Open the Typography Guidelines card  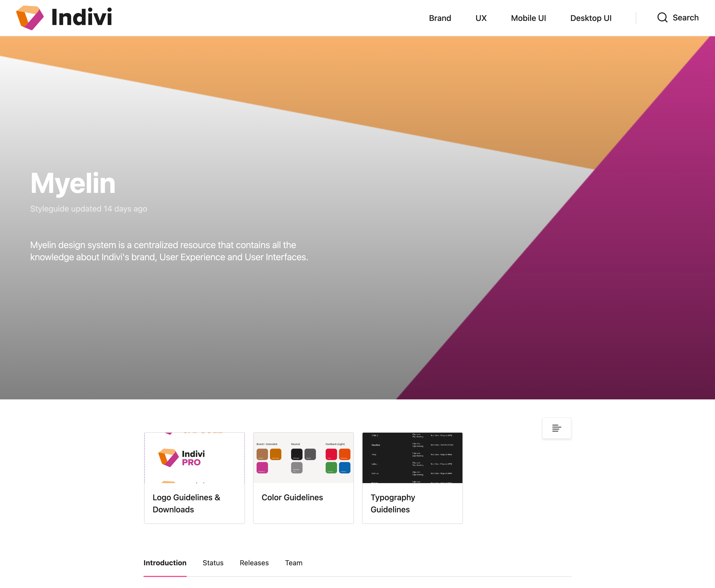pyautogui.click(x=412, y=478)
